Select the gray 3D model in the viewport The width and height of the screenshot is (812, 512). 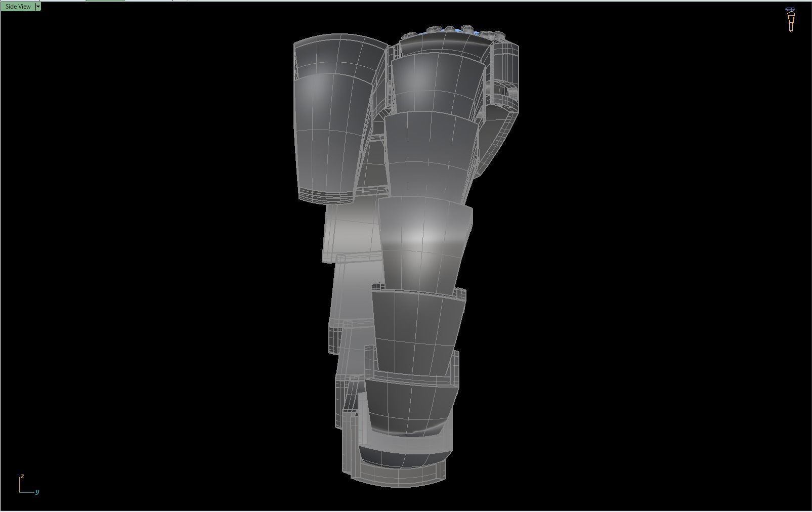pyautogui.click(x=406, y=255)
